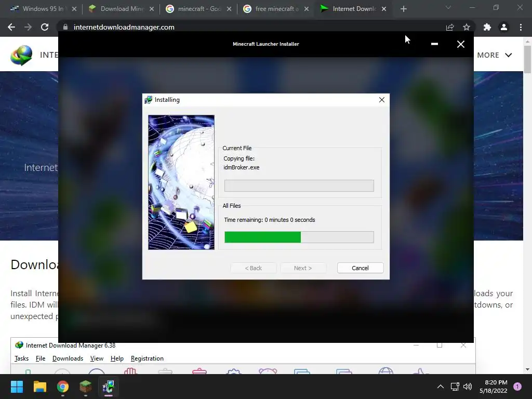532x399 pixels.
Task: Show hidden system tray icons
Action: pos(441,387)
